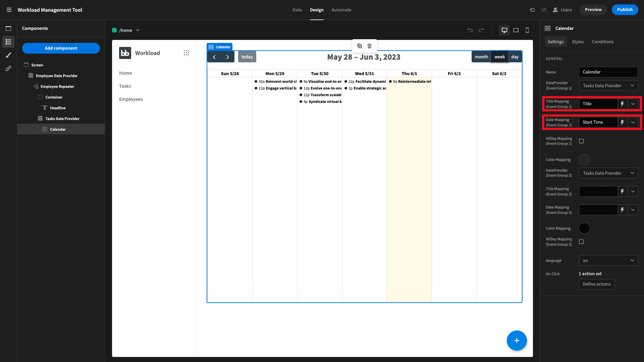Open the language dropdown

pyautogui.click(x=608, y=261)
